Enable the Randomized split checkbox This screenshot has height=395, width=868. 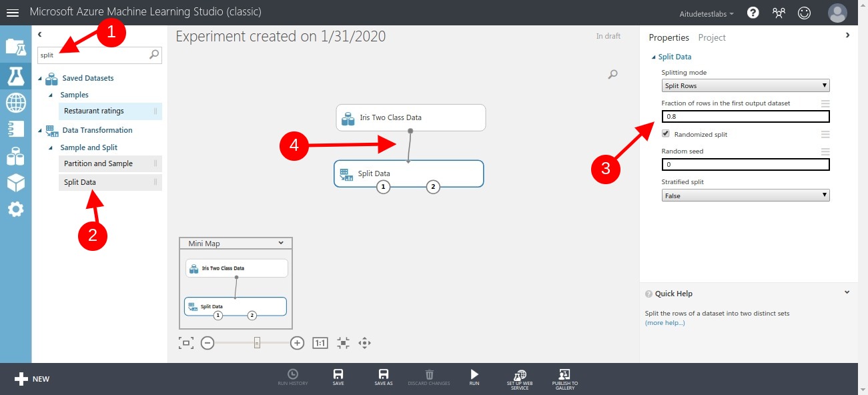click(x=665, y=133)
